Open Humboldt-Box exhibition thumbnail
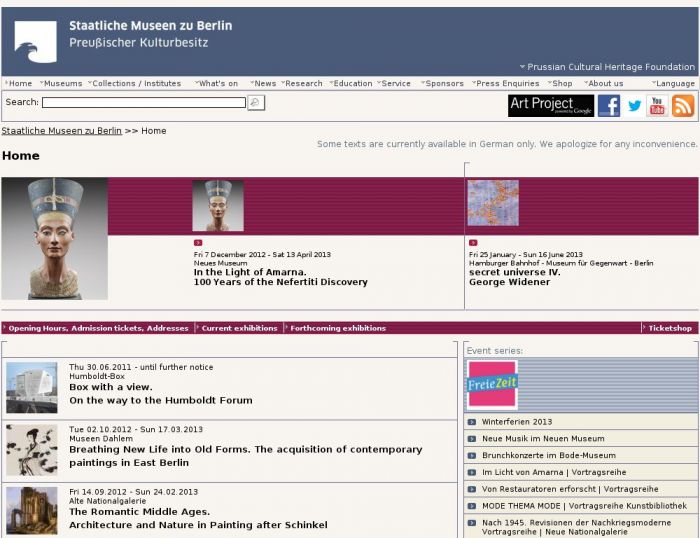Screen dimensions: 700x538 32,388
